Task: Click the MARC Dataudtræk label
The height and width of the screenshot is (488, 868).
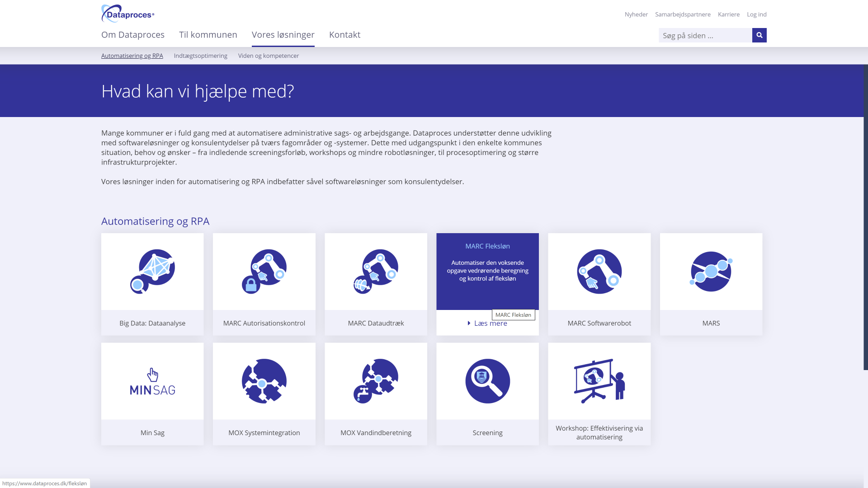Action: click(x=376, y=323)
